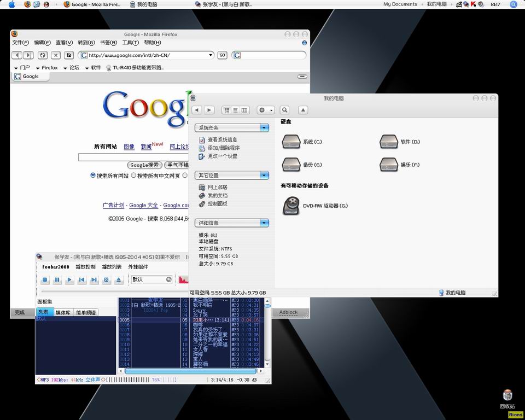The width and height of the screenshot is (525, 420).
Task: Collapse the 其它位置 panel section
Action: 265,176
